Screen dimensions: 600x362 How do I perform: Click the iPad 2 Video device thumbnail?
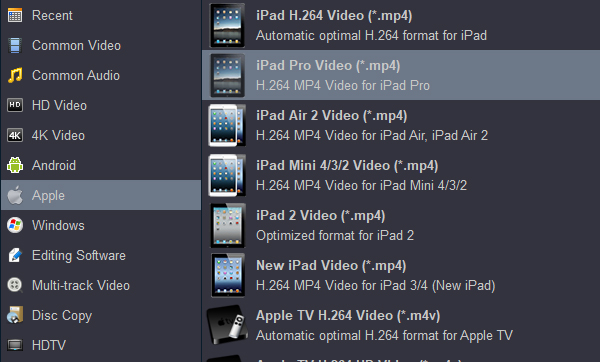(227, 225)
